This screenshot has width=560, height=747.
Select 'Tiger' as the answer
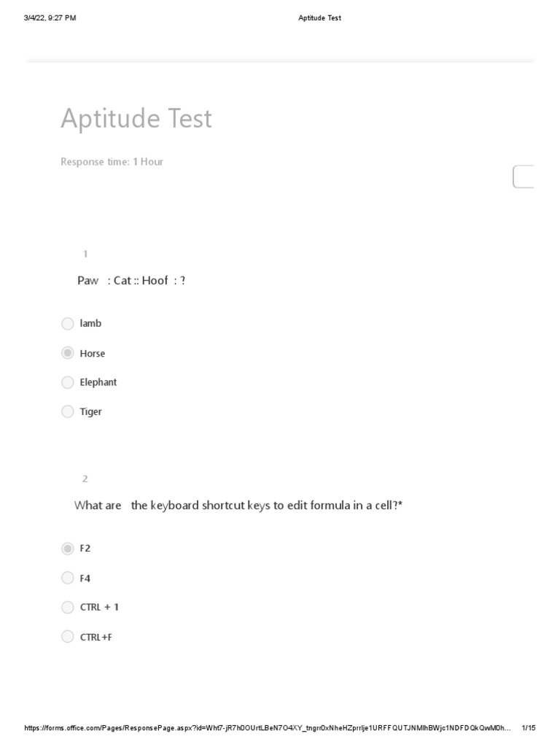[68, 411]
